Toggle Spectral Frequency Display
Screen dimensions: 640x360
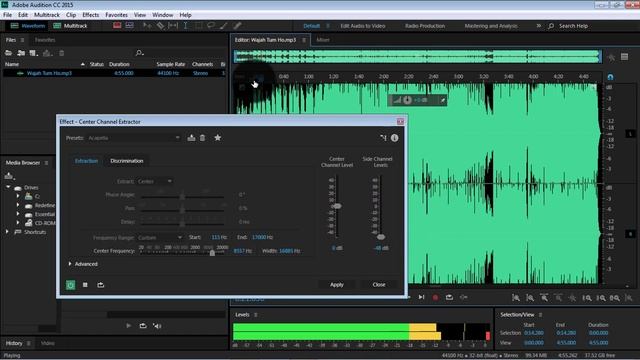(x=117, y=25)
